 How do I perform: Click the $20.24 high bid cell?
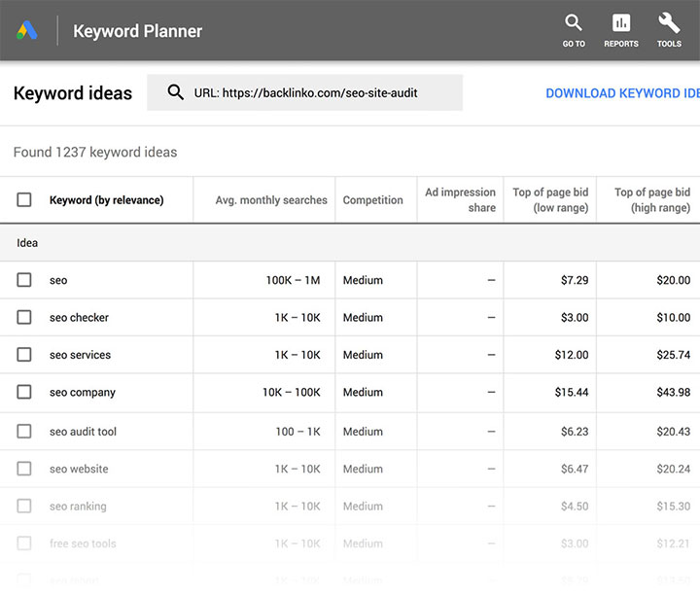[673, 469]
